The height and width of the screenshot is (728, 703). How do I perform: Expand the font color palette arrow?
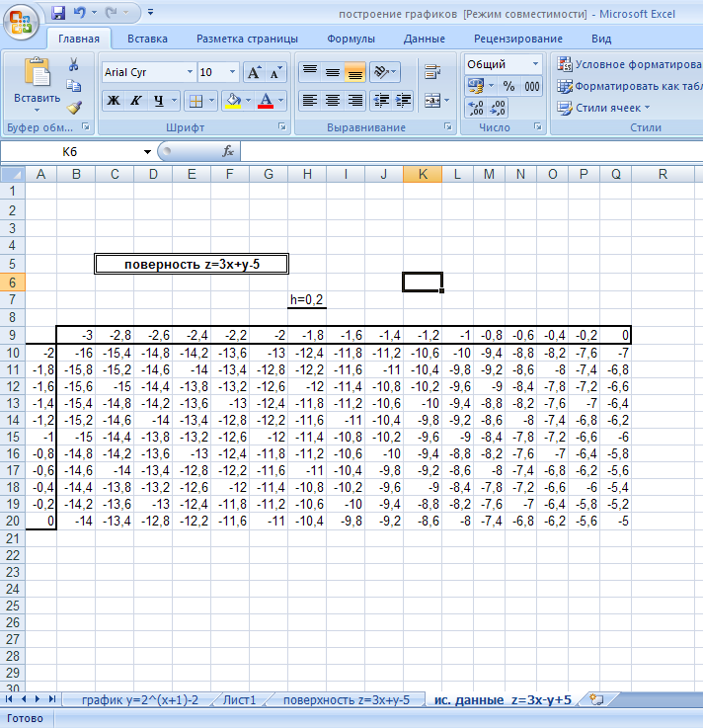click(x=280, y=101)
